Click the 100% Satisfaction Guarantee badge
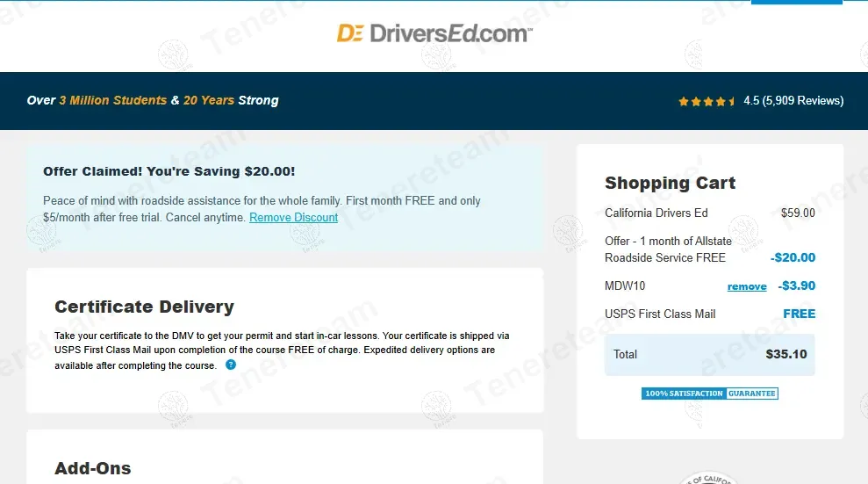Screen dimensions: 868x484 [x=709, y=394]
